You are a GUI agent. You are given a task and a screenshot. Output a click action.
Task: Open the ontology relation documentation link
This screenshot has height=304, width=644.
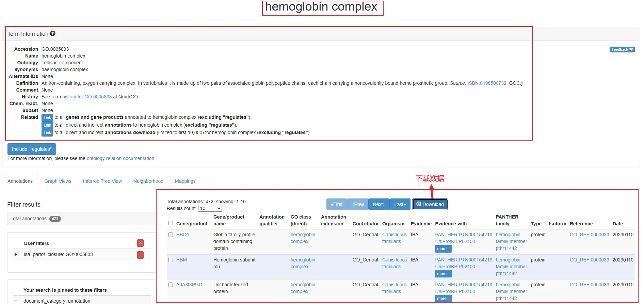coord(120,158)
